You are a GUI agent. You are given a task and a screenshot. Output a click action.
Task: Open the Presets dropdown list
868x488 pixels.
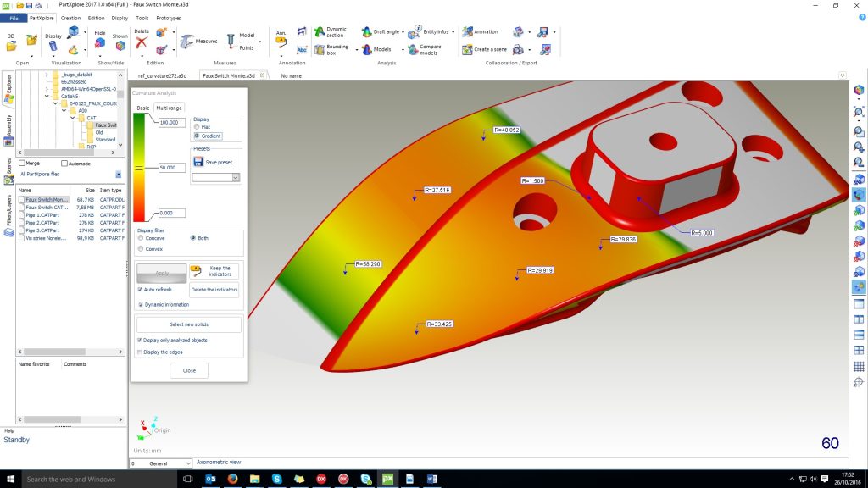coord(236,178)
